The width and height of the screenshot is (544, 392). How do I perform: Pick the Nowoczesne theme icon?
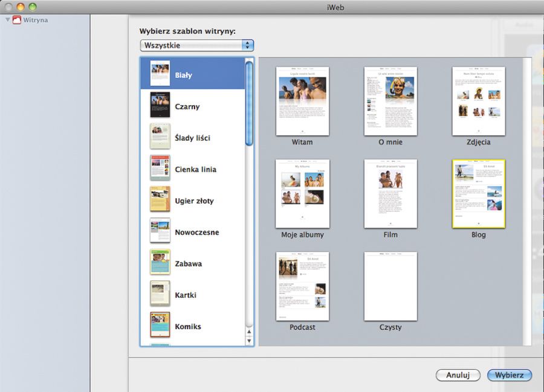pyautogui.click(x=160, y=230)
